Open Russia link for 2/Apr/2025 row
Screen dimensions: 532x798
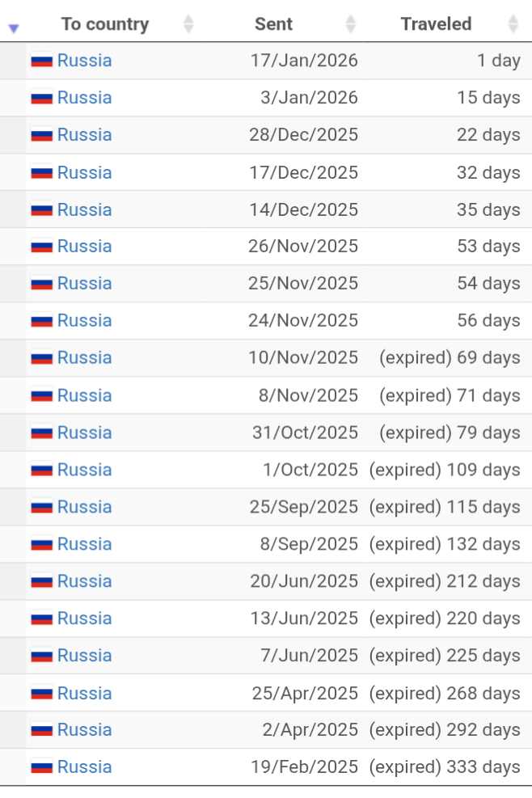(84, 730)
